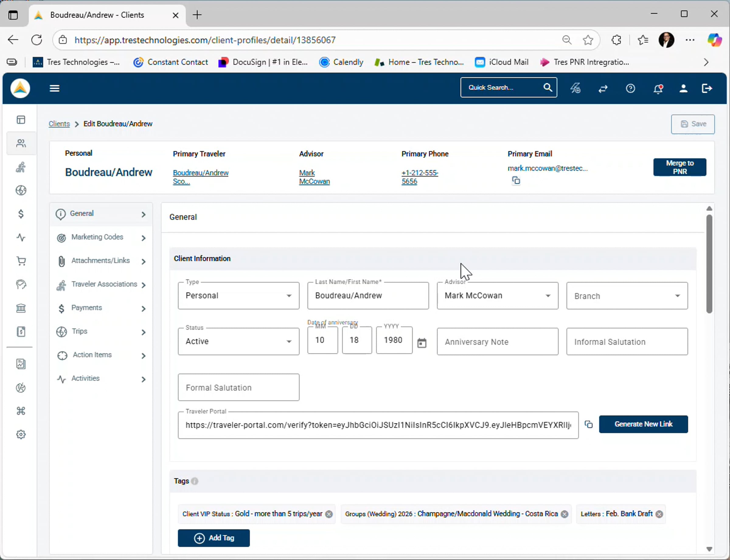Click the Save button
Screen dimensions: 730x560
click(692, 124)
